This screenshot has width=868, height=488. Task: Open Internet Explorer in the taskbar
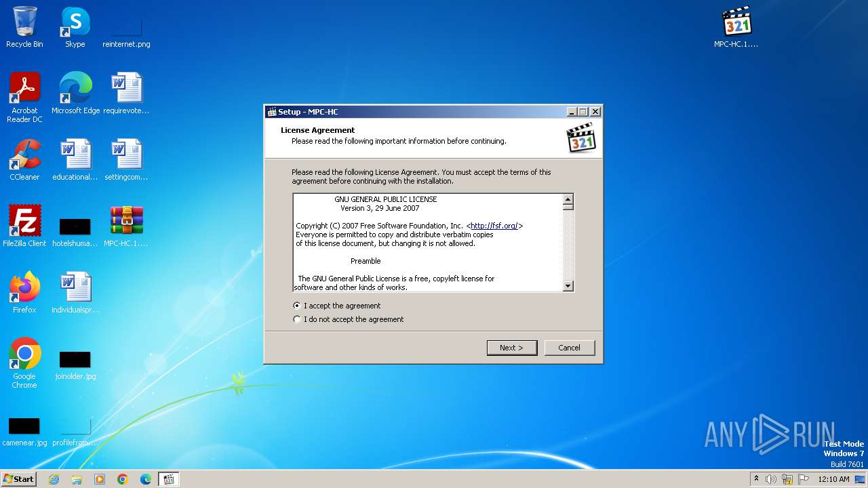(54, 479)
